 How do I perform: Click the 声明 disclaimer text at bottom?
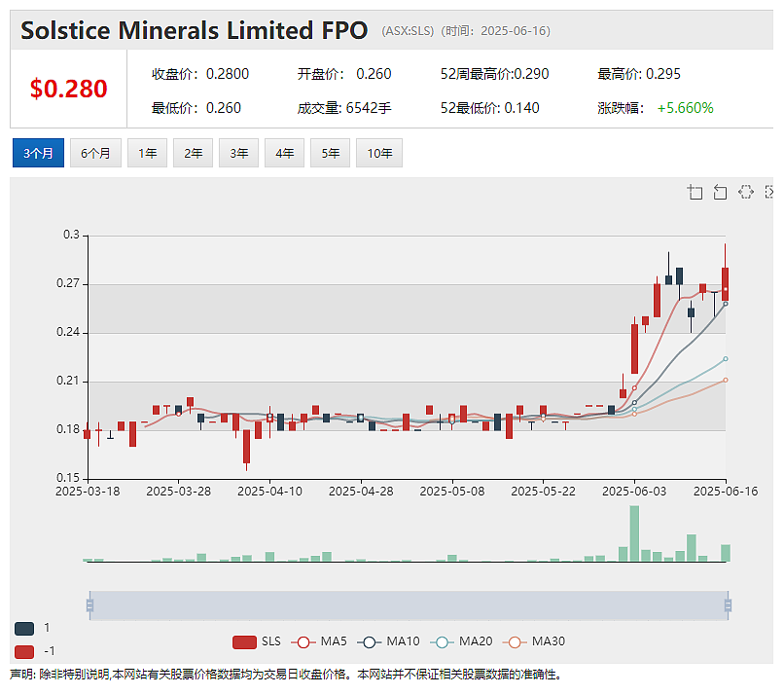pyautogui.click(x=286, y=675)
